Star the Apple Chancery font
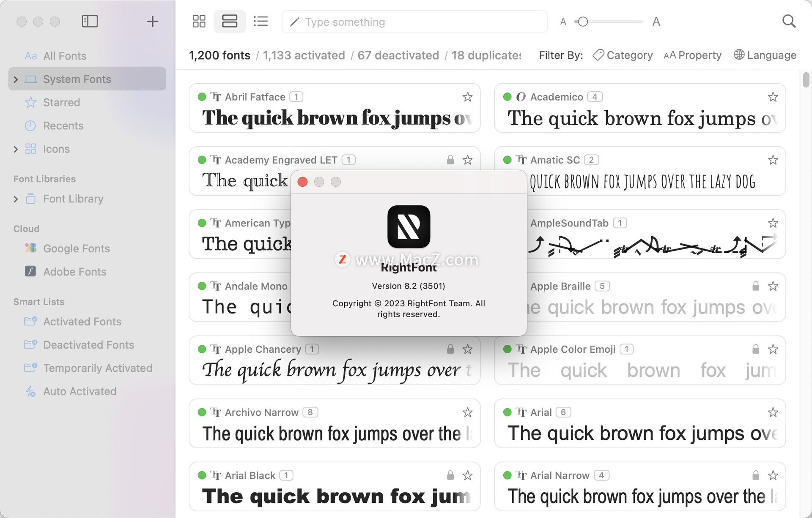812x518 pixels. [467, 349]
